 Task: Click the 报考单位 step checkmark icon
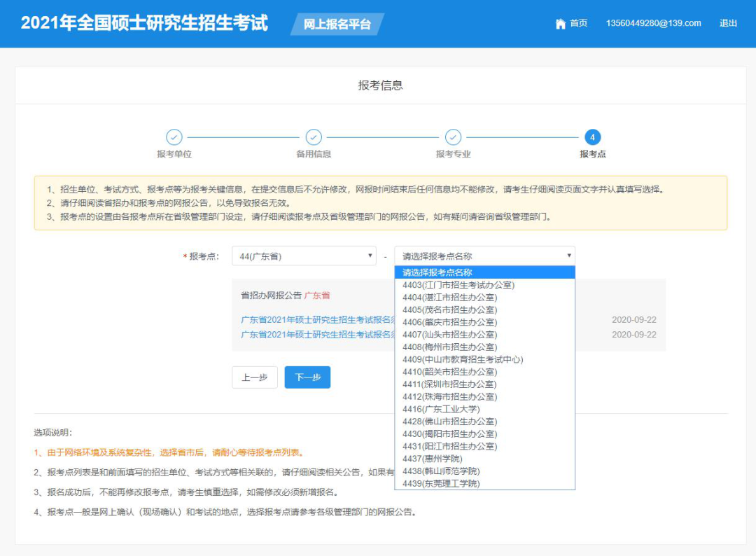coord(174,137)
